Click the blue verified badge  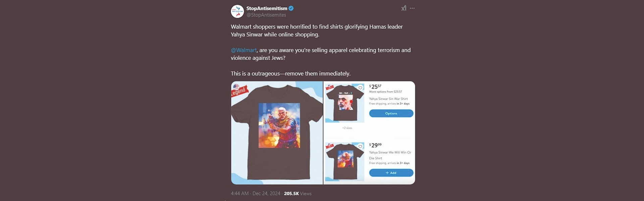tap(291, 8)
